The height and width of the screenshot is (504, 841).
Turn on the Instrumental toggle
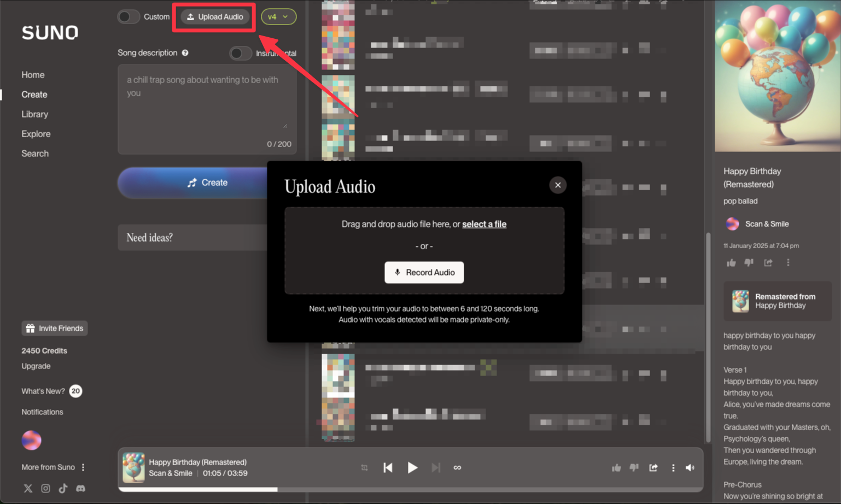[241, 53]
